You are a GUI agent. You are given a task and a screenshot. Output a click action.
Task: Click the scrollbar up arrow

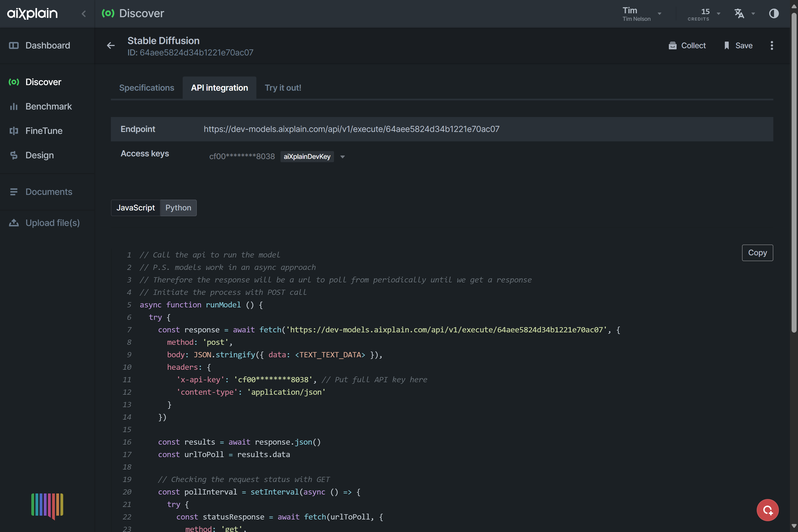[794, 6]
